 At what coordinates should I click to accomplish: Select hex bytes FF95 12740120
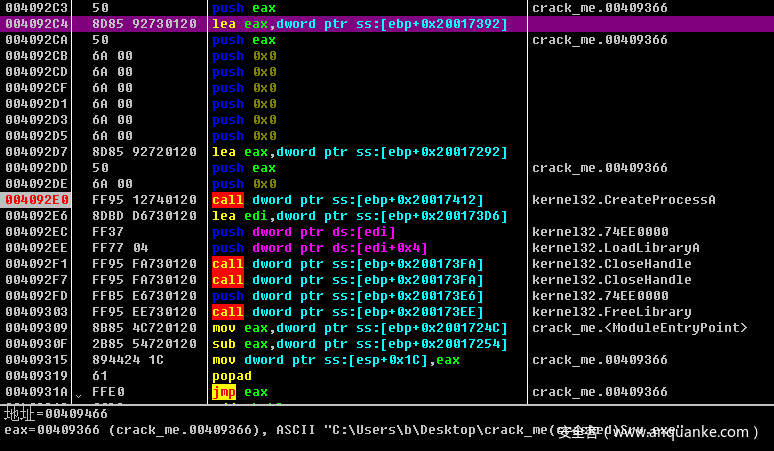tap(144, 200)
